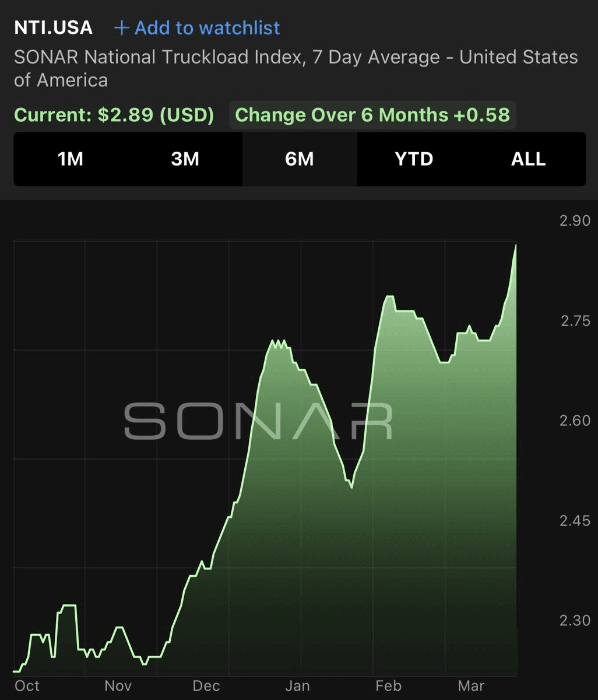Image resolution: width=598 pixels, height=700 pixels.
Task: Click the 2.30 price axis label
Action: point(575,619)
